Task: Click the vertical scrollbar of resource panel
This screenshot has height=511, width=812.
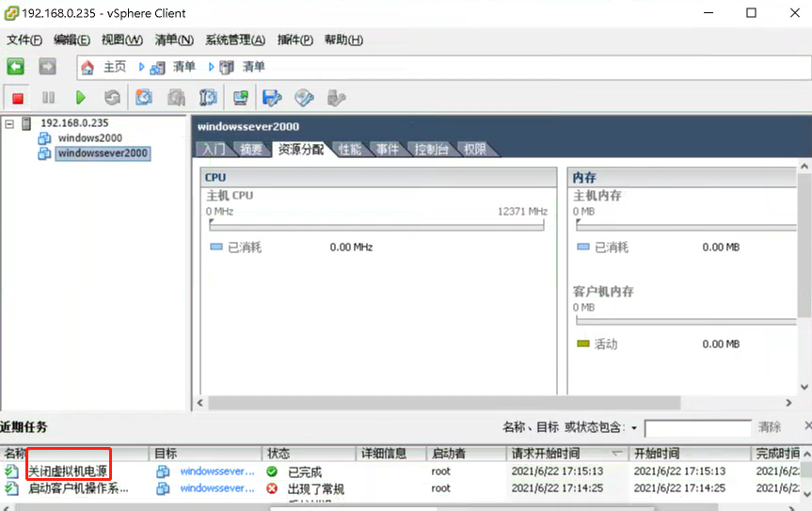Action: [x=804, y=246]
